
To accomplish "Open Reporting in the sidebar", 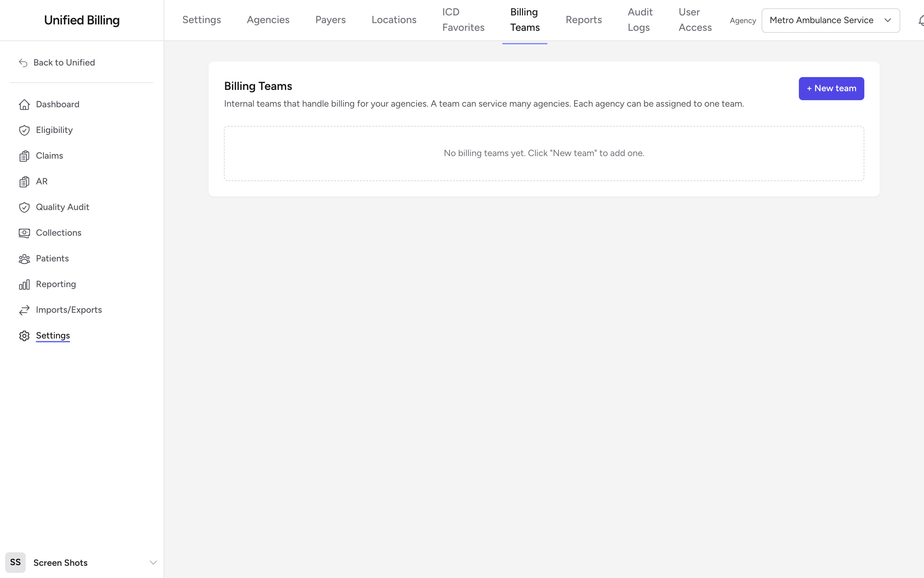I will pos(56,284).
